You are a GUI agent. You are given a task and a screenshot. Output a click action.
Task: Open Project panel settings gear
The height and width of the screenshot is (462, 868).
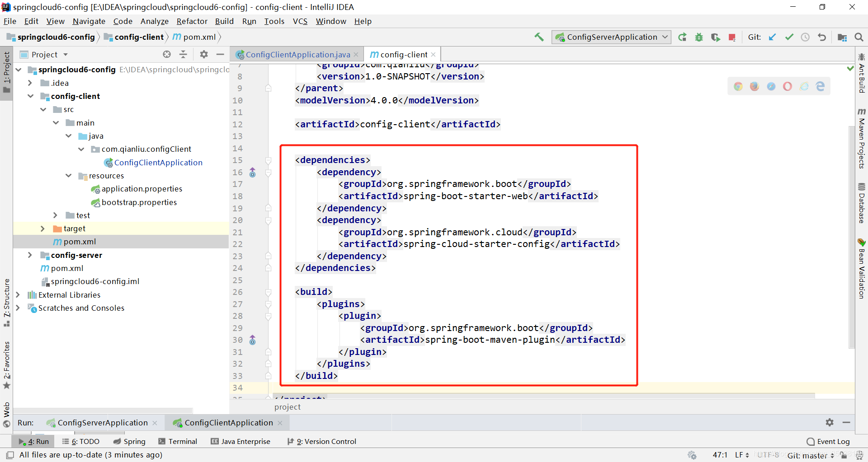click(x=204, y=54)
